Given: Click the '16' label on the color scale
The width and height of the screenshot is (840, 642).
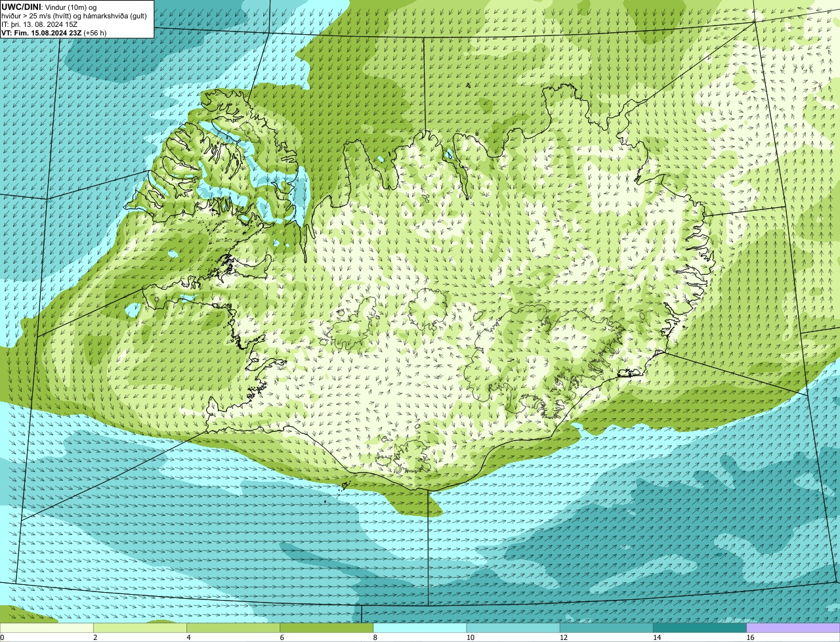Looking at the screenshot, I should 750,637.
